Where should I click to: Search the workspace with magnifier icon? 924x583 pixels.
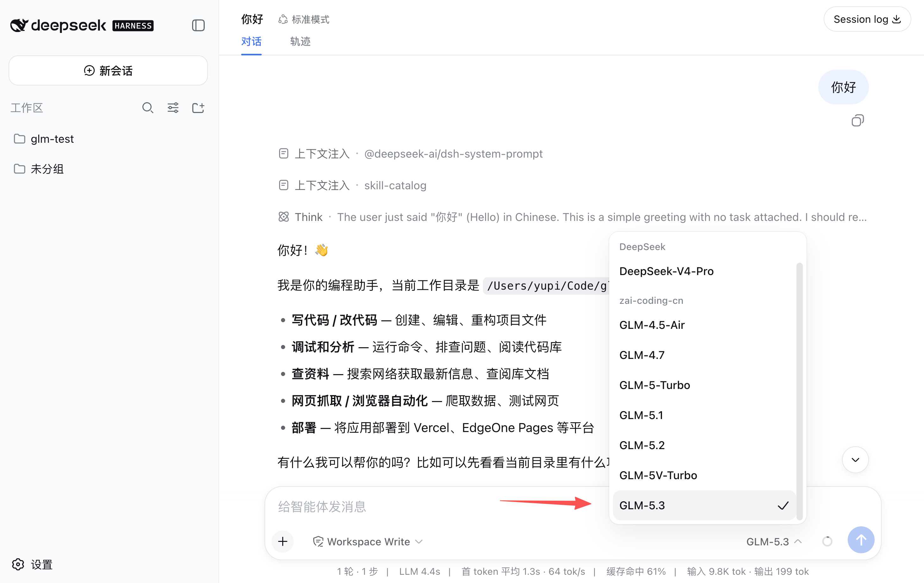[x=148, y=108]
